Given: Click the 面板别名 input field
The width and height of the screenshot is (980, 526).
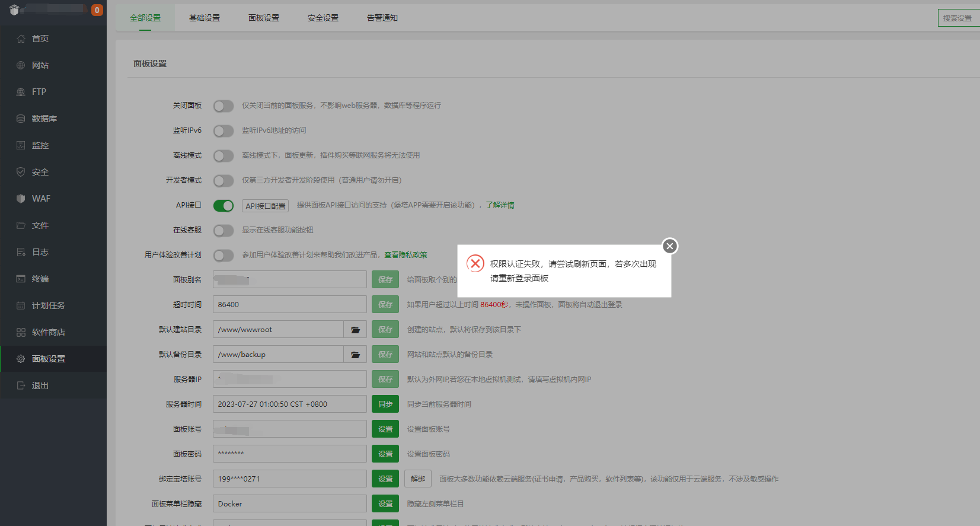Looking at the screenshot, I should click(290, 279).
